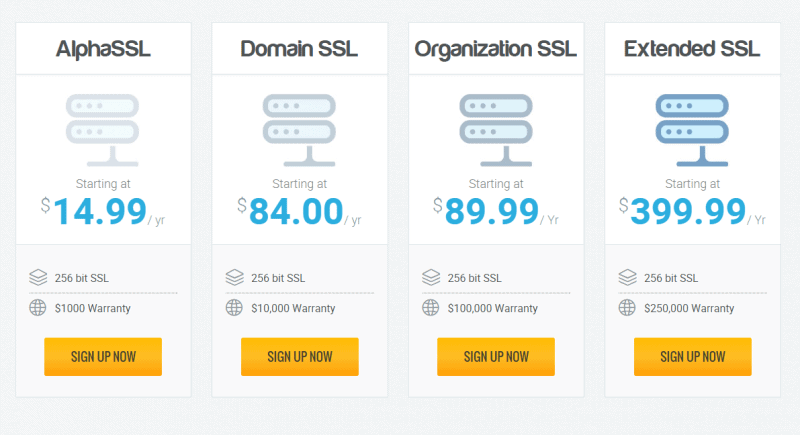This screenshot has width=800, height=435.
Task: Click globe icon beside $10,000 Warranty
Action: point(234,308)
